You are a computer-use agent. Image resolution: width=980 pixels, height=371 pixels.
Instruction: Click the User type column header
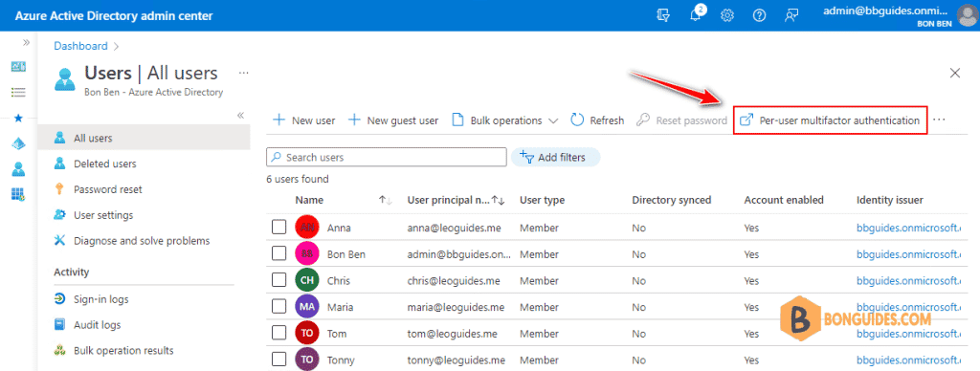coord(542,201)
